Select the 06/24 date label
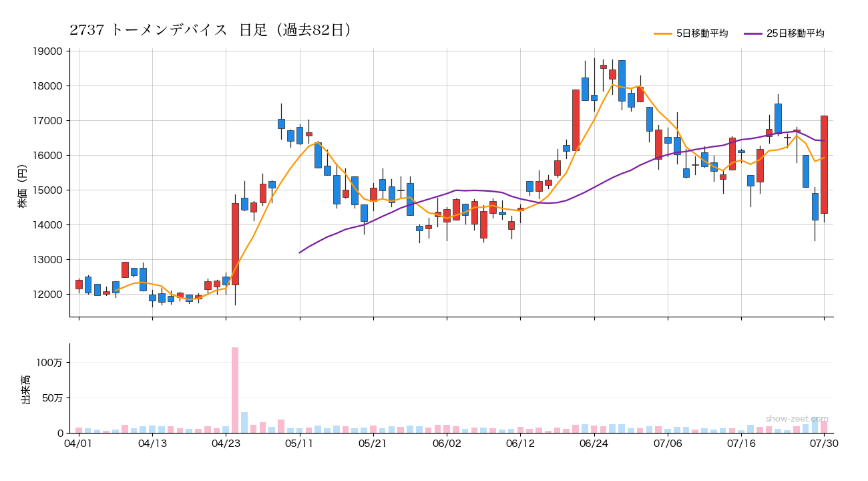 pyautogui.click(x=594, y=444)
